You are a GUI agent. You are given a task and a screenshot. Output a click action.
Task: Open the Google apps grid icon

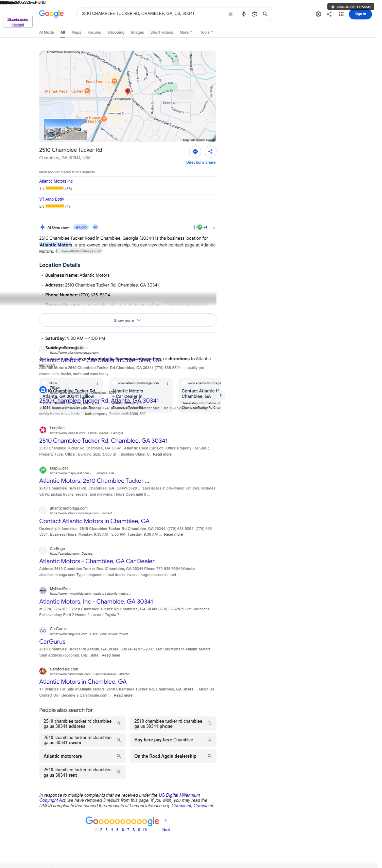(x=341, y=14)
